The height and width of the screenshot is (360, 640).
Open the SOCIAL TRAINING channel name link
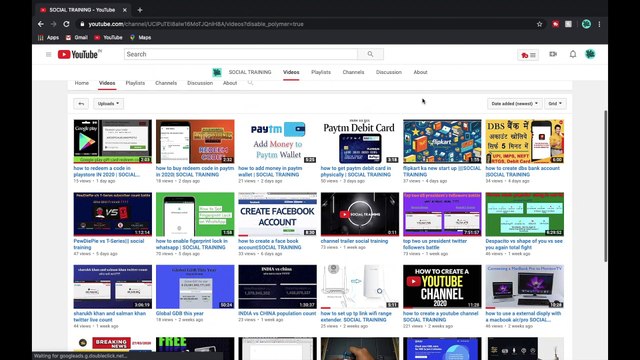(250, 72)
